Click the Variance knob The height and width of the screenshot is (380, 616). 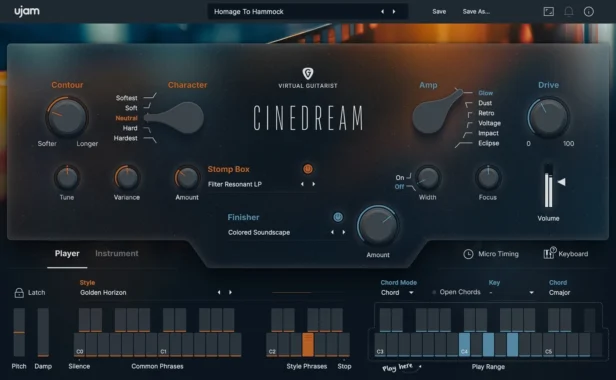127,178
